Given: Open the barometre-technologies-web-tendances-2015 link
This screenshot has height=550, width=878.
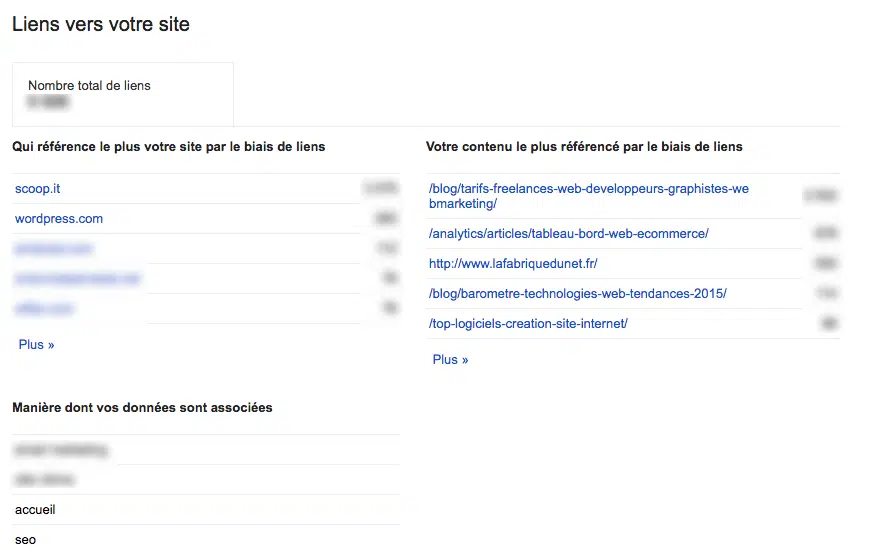Looking at the screenshot, I should pos(577,294).
